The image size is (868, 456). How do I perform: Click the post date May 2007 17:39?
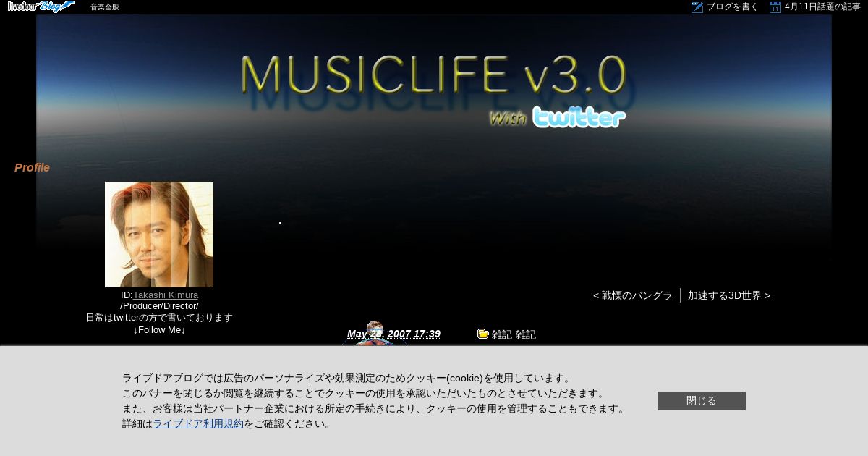point(393,334)
